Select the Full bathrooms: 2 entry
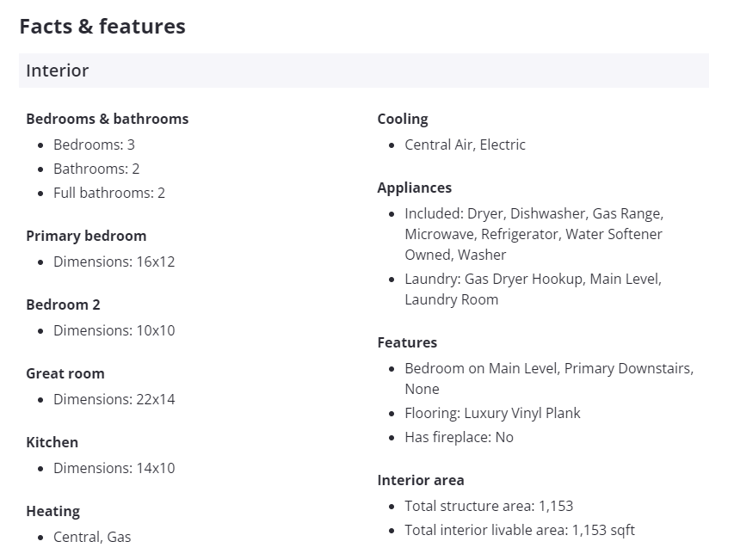The image size is (734, 560). [108, 193]
